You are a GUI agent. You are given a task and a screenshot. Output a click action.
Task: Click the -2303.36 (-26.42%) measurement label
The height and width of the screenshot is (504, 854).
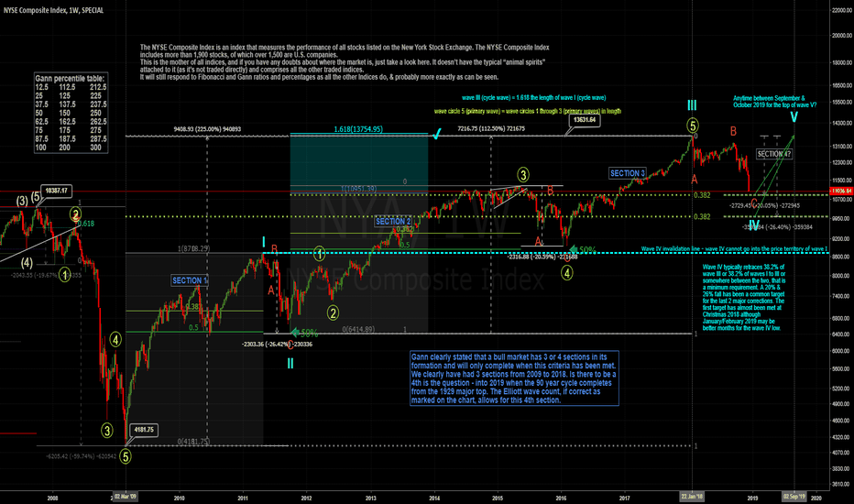[277, 344]
